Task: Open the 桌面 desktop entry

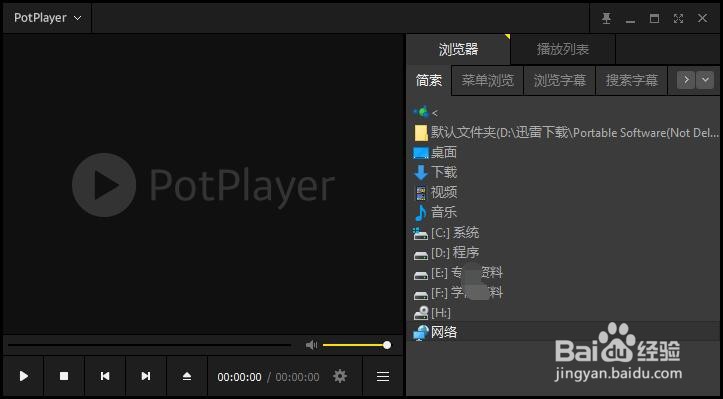Action: point(564,152)
